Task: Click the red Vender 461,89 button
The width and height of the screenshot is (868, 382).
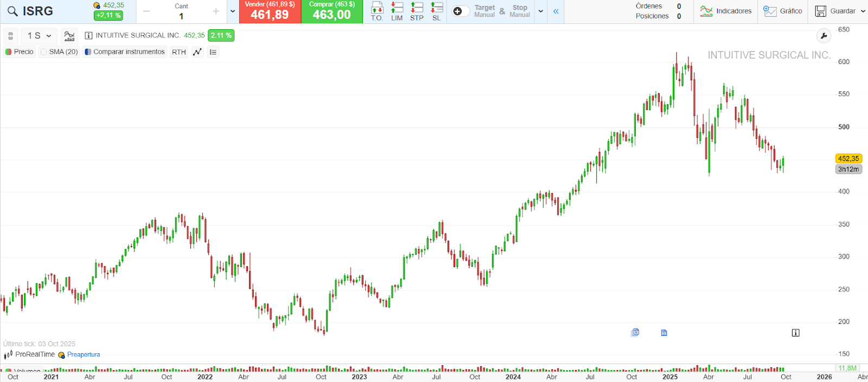Action: pos(270,11)
